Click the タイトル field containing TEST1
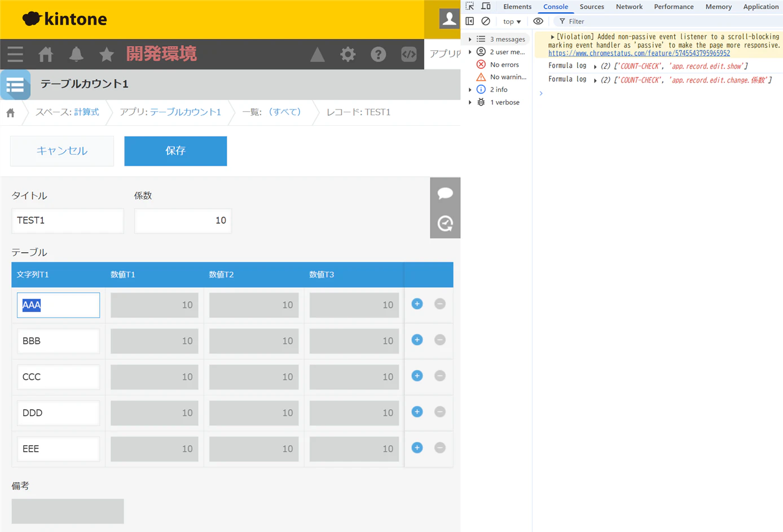783x532 pixels. coord(68,221)
